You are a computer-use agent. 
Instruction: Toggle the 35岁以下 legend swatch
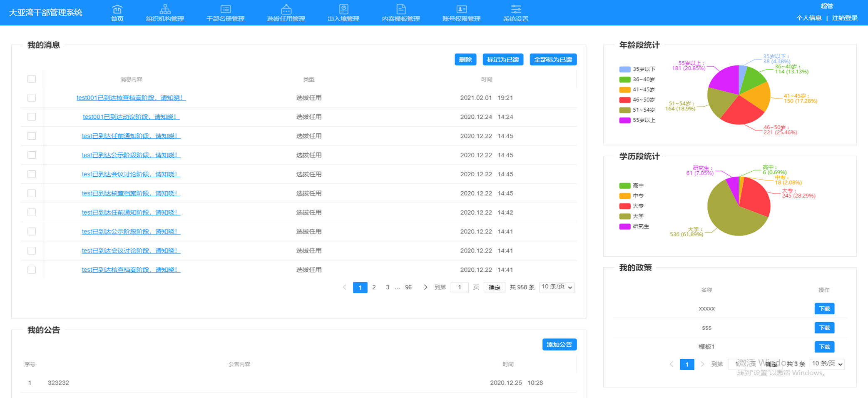click(624, 69)
